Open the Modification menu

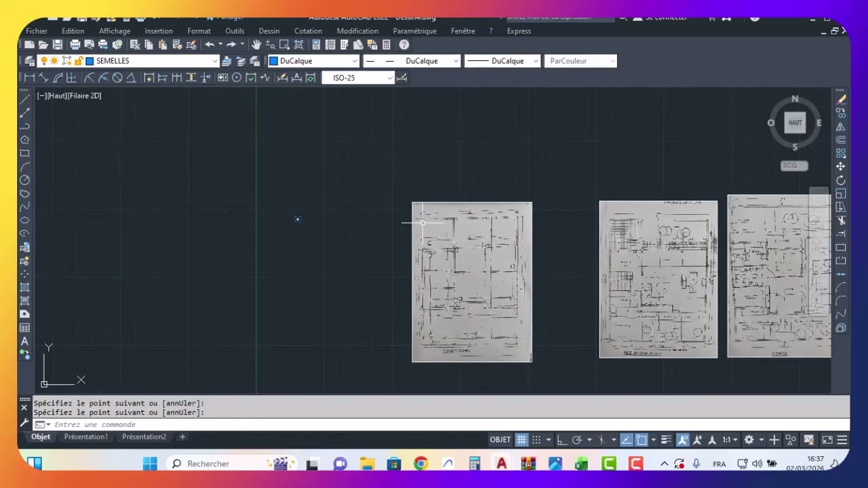point(357,31)
